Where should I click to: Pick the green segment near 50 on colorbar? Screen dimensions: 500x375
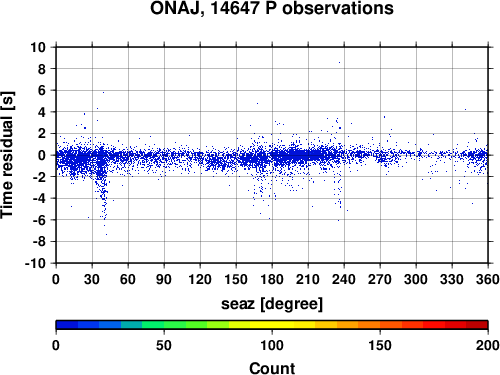pos(164,324)
